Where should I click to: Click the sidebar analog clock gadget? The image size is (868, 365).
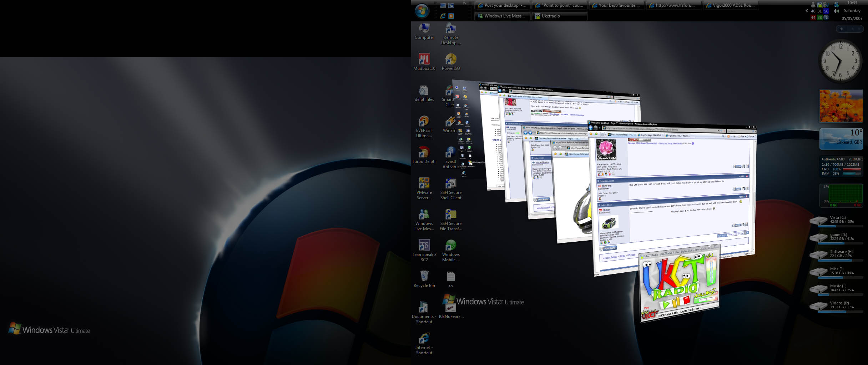coord(841,61)
